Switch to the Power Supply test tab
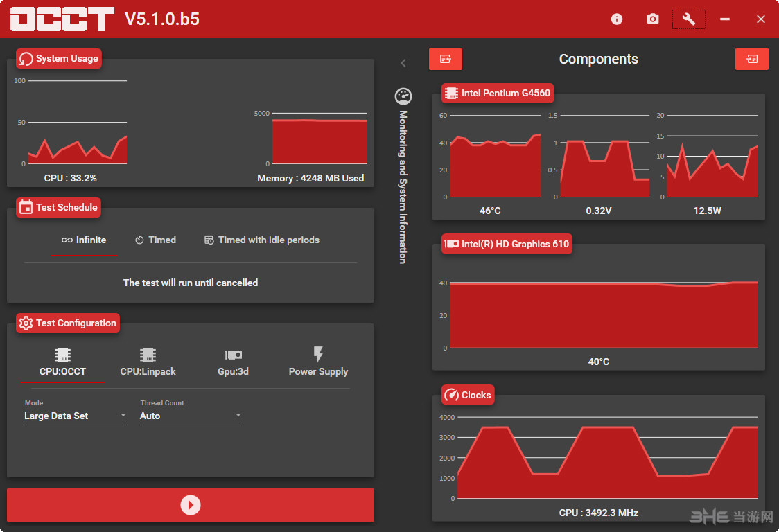Screen dimensions: 779x532 (x=318, y=363)
